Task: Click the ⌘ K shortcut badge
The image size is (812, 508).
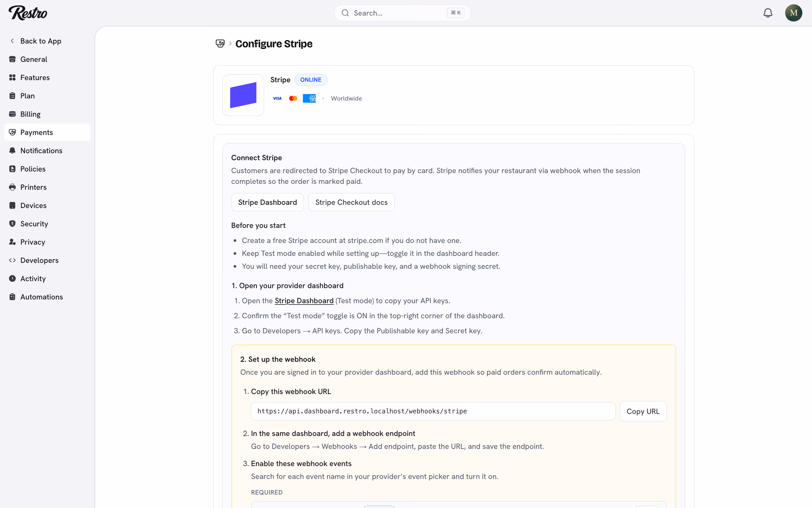Action: pyautogui.click(x=455, y=13)
